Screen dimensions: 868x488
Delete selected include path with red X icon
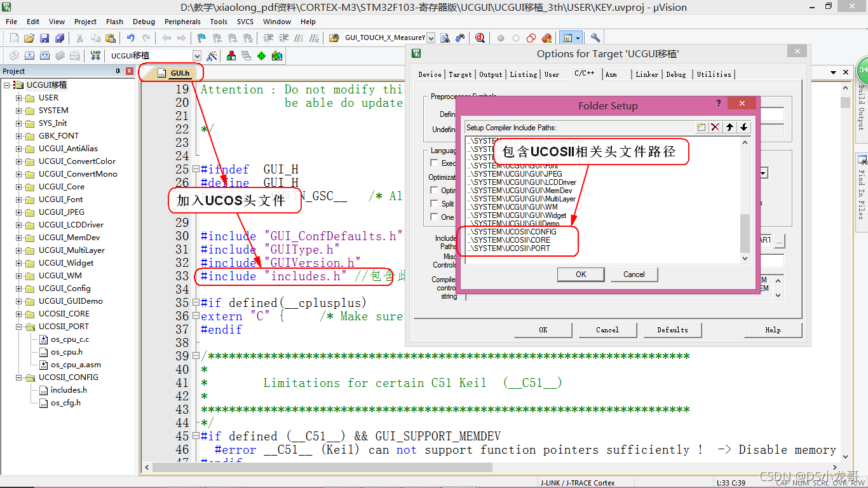point(714,127)
